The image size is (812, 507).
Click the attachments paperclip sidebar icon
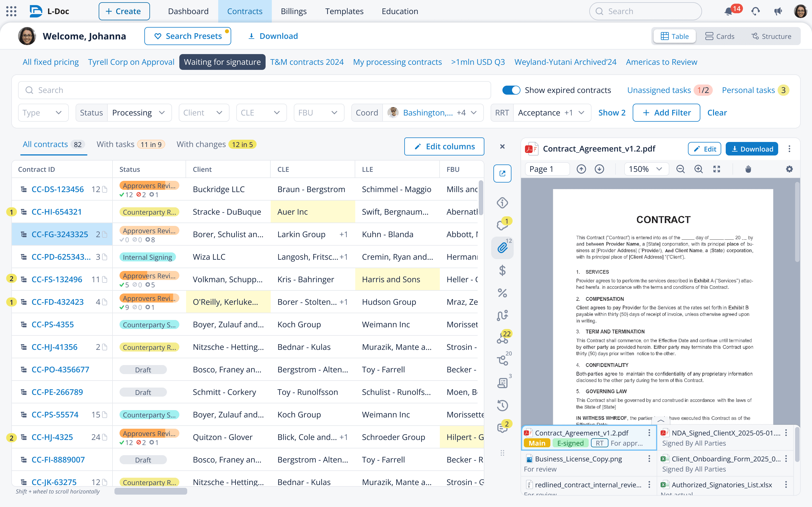tap(502, 248)
